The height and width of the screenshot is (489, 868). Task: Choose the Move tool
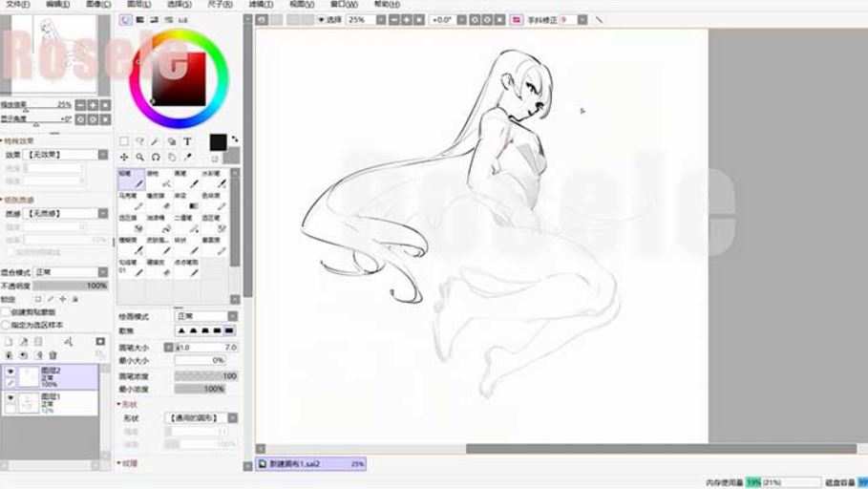pyautogui.click(x=124, y=157)
